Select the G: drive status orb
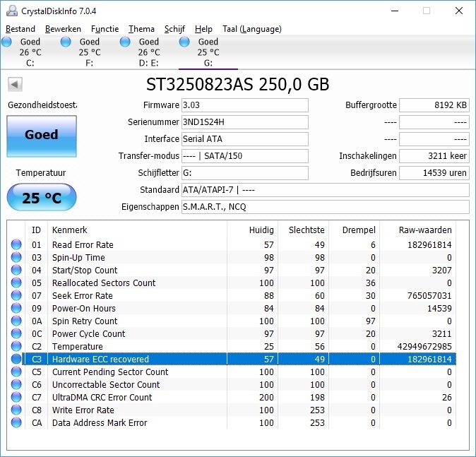Screen dimensions: 476x457 tap(184, 42)
